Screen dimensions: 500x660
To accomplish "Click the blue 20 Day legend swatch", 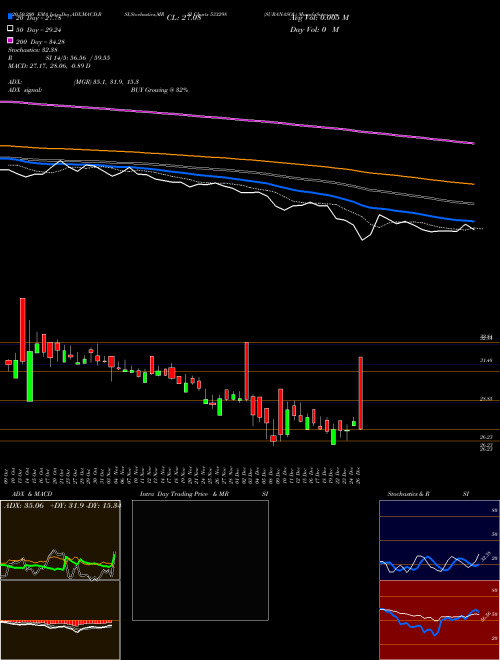I will 10,17.
